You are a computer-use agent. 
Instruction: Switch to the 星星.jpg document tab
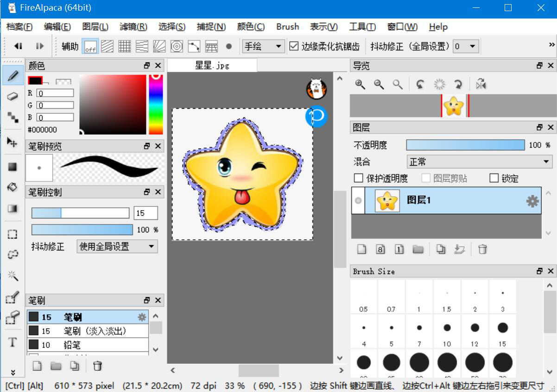(212, 66)
